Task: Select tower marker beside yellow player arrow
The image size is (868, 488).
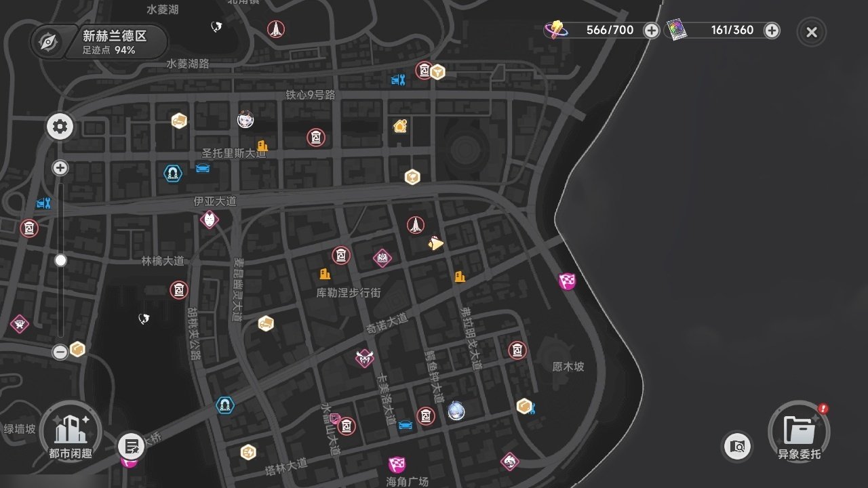Action: [416, 225]
